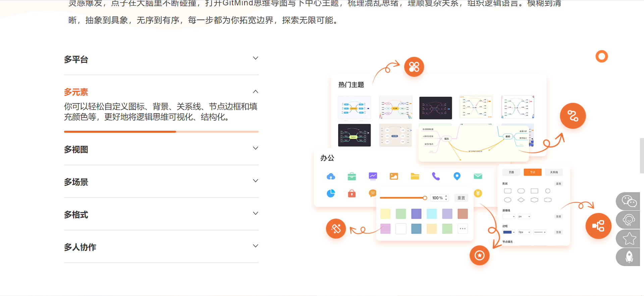Open the WeChat floating sidebar button
Screen dimensions: 644x296
pyautogui.click(x=628, y=201)
